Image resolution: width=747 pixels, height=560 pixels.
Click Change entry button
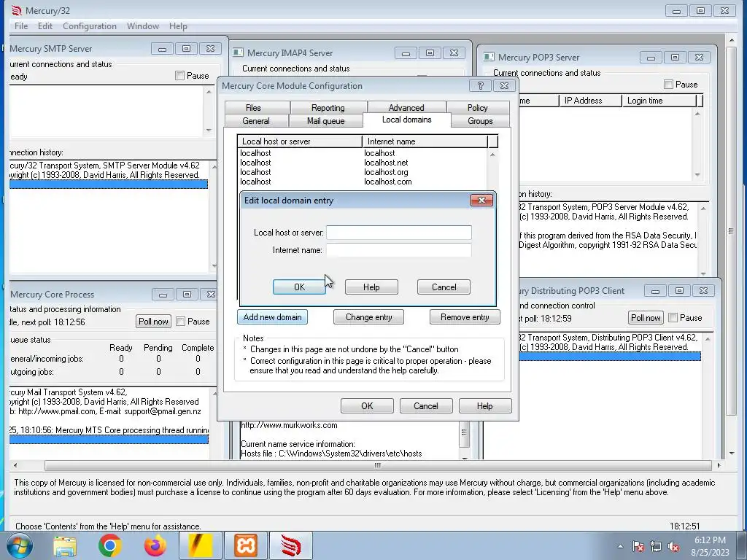(x=368, y=316)
